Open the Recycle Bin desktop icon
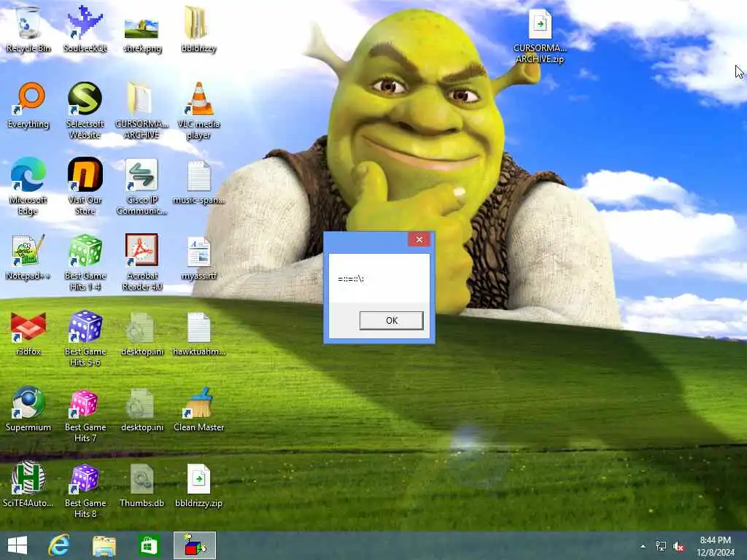Screen dimensions: 747x560 [x=28, y=29]
